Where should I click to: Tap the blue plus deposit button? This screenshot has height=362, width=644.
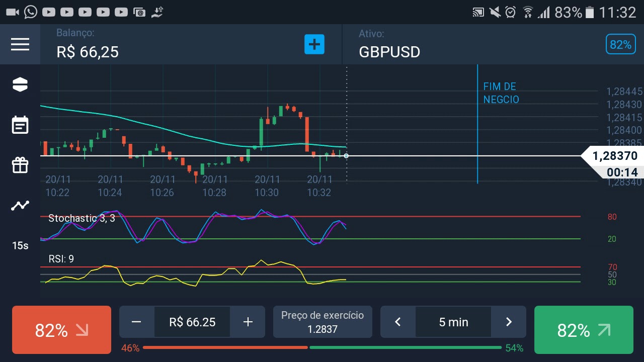click(x=314, y=44)
